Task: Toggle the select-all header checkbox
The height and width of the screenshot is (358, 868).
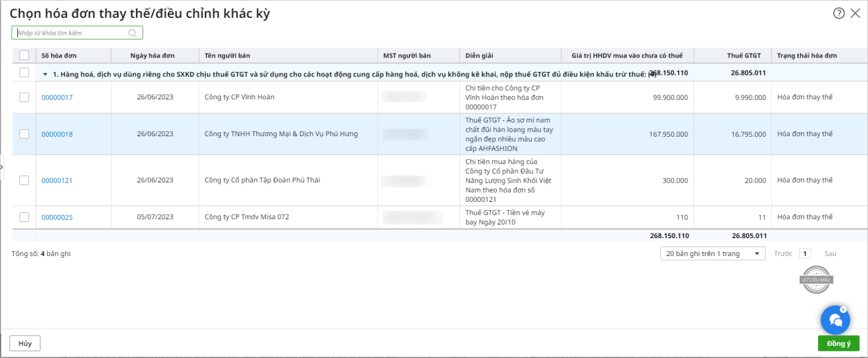Action: (24, 55)
